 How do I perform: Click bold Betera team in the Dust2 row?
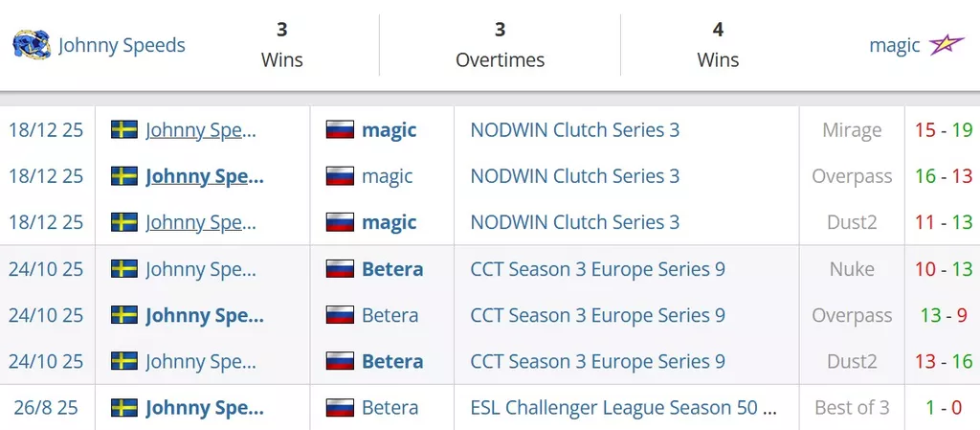pyautogui.click(x=392, y=362)
